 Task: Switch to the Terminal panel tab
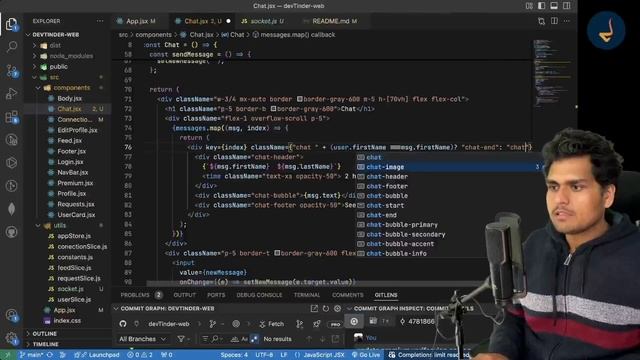point(307,295)
